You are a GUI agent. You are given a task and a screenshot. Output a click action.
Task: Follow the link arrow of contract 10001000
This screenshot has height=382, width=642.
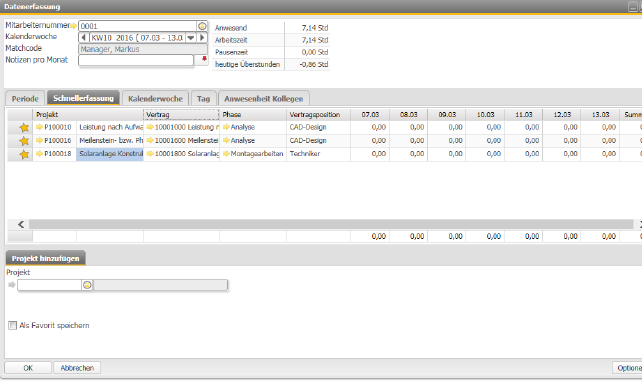(x=150, y=127)
